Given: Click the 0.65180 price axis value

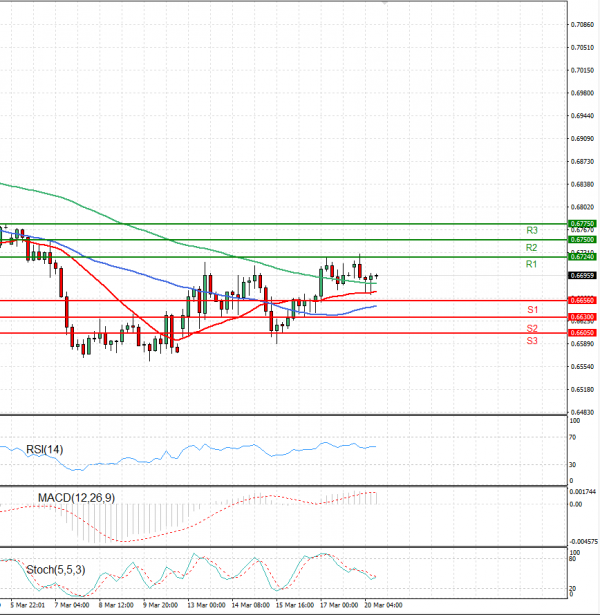Looking at the screenshot, I should (x=582, y=389).
